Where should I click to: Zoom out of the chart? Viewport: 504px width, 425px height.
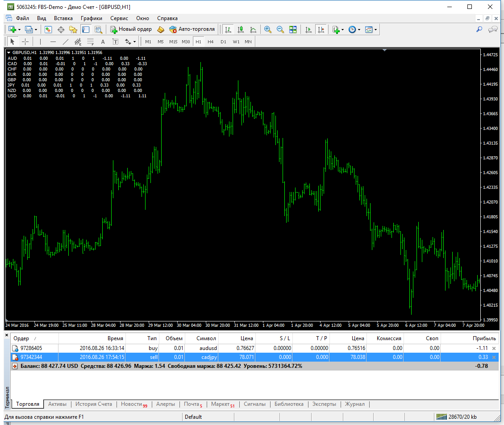280,29
